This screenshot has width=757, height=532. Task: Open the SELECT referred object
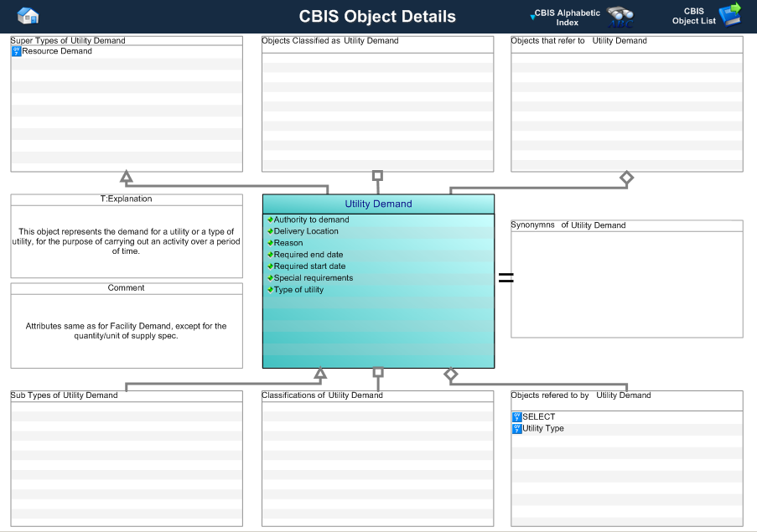pyautogui.click(x=539, y=416)
